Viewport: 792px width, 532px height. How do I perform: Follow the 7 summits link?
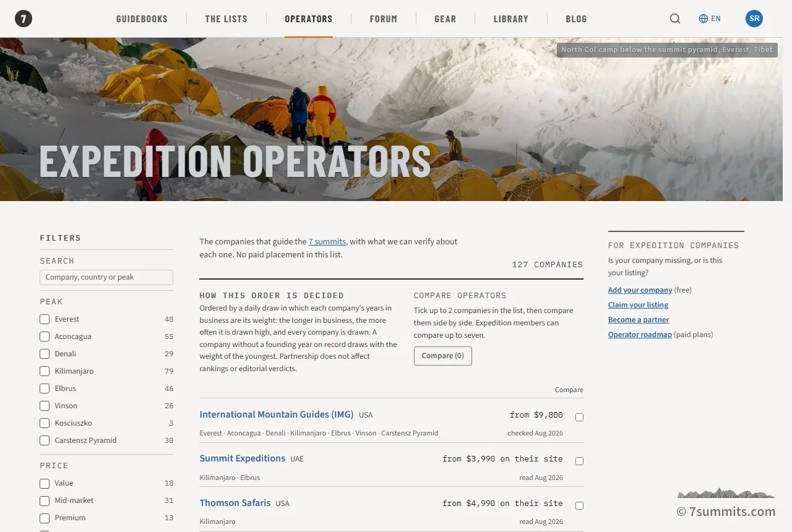pos(327,241)
